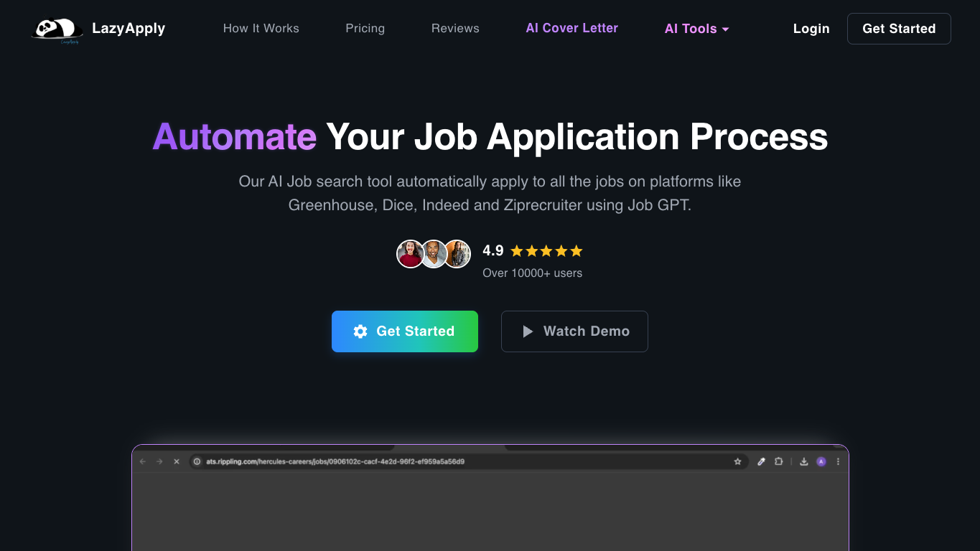
Task: Click the first user avatar photo
Action: click(x=411, y=254)
